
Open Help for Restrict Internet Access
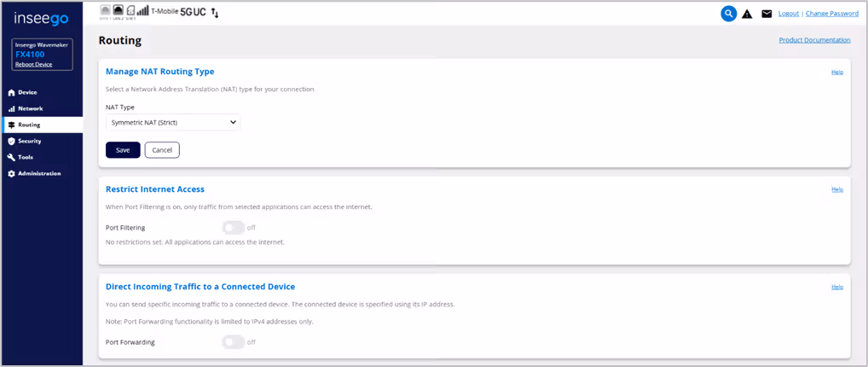836,189
